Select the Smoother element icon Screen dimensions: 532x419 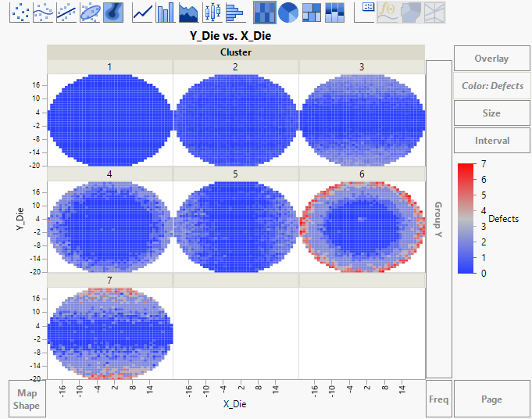(x=44, y=12)
